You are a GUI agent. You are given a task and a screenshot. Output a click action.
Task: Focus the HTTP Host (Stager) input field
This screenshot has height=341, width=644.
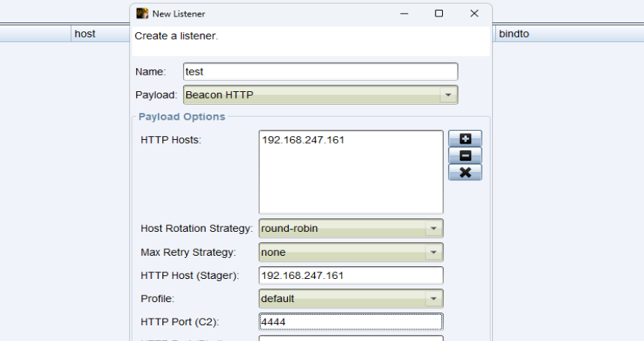[350, 275]
